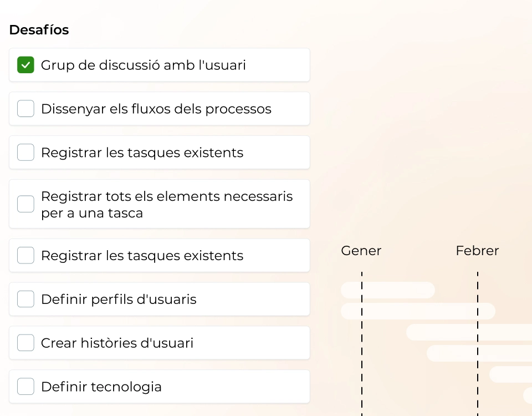Check the second 'Registrar les tasques existents' box

(x=25, y=255)
